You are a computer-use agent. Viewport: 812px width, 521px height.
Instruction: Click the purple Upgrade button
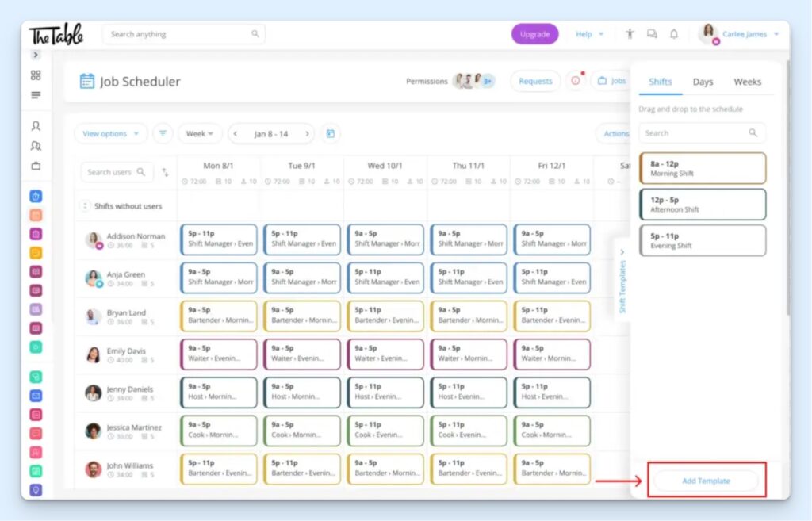[x=534, y=33]
